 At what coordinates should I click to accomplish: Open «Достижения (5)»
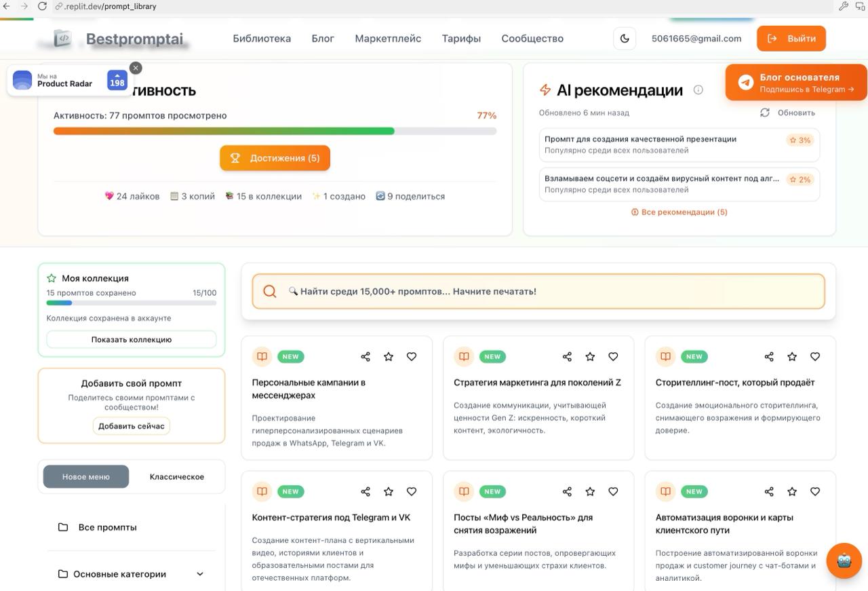coord(275,157)
